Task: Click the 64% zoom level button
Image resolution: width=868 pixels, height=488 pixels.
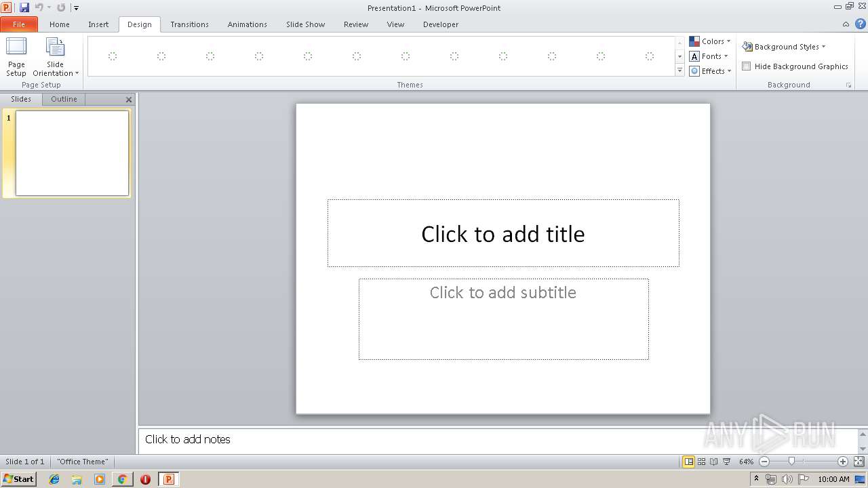Action: coord(747,462)
